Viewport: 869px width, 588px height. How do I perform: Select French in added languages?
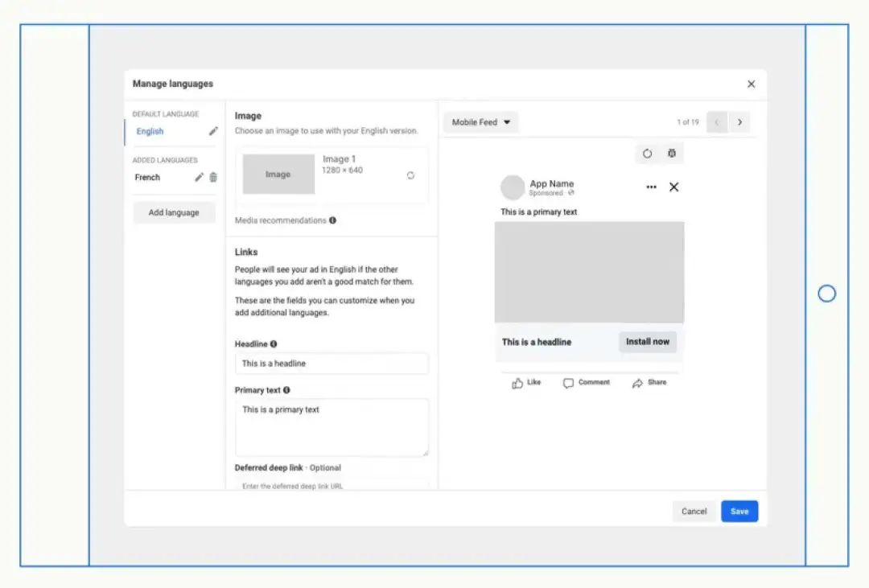[x=147, y=177]
